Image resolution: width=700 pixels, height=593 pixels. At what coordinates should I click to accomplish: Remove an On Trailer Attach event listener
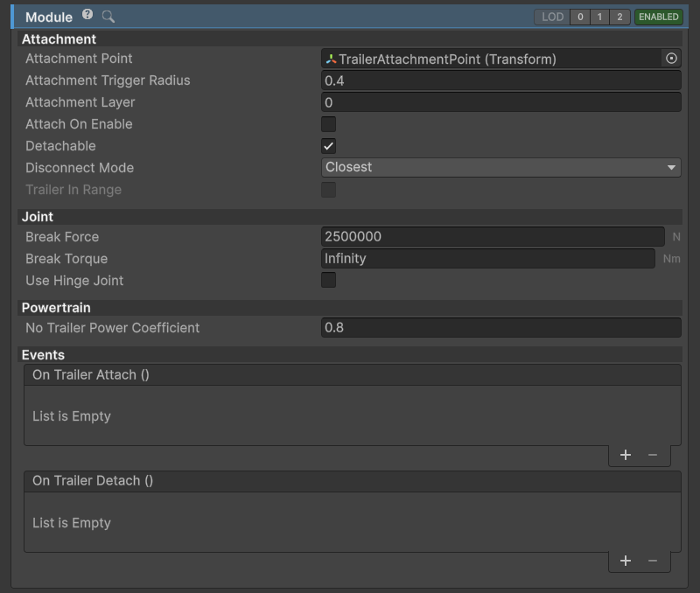652,455
